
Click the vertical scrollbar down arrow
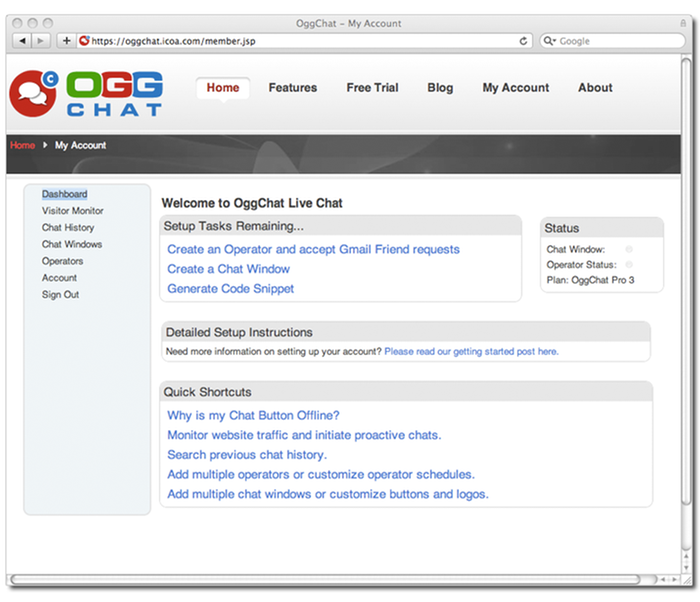(686, 568)
